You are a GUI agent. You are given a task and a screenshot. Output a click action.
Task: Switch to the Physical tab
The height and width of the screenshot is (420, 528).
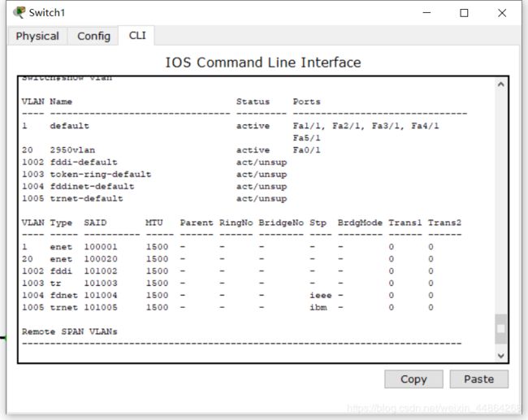(37, 36)
